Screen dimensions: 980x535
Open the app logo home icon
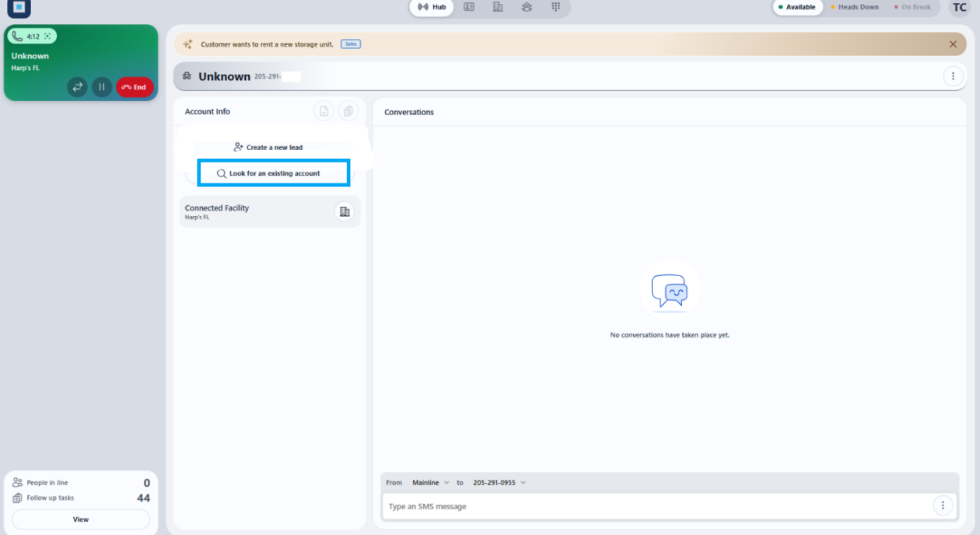[19, 8]
